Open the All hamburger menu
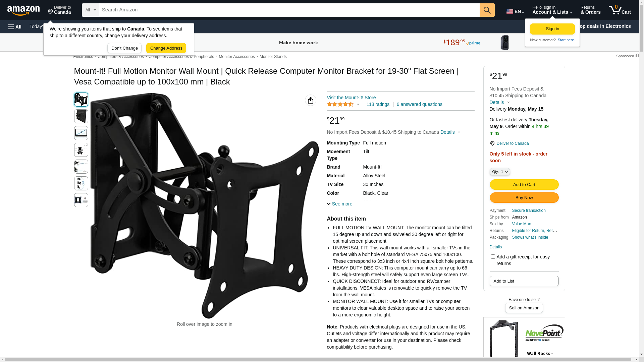Screen dimensions: 644x362 pyautogui.click(x=15, y=26)
